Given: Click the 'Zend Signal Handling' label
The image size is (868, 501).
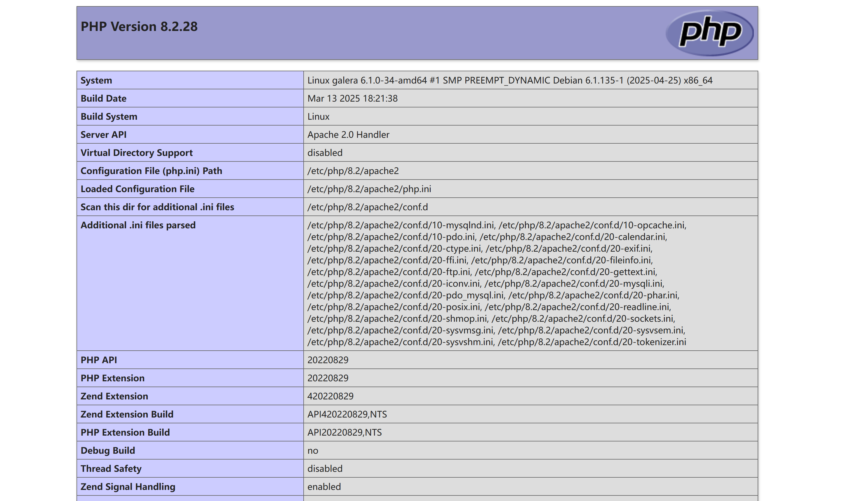Looking at the screenshot, I should coord(128,487).
